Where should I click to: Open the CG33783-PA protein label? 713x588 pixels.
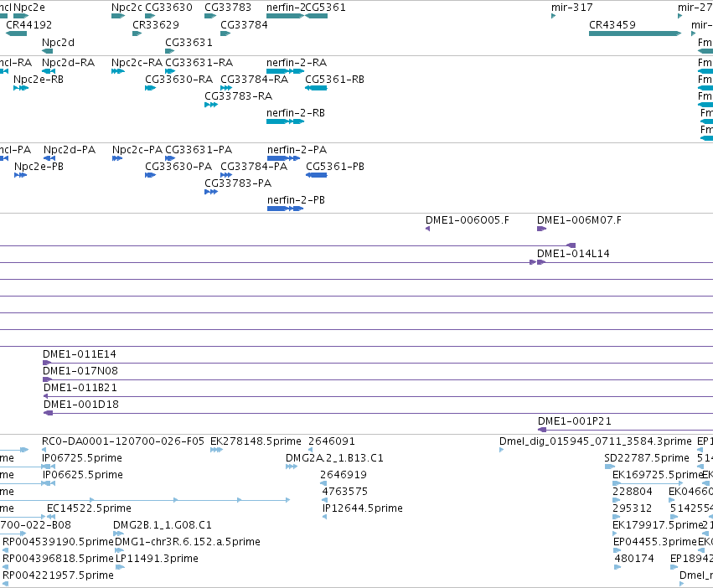238,183
